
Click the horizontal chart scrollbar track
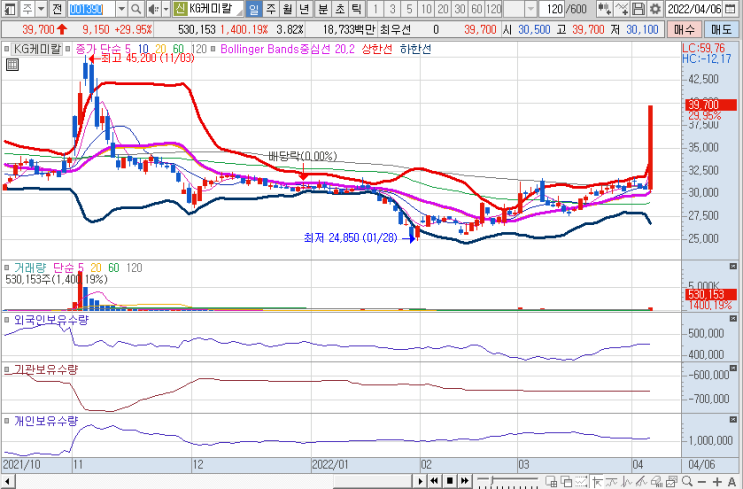point(213,481)
